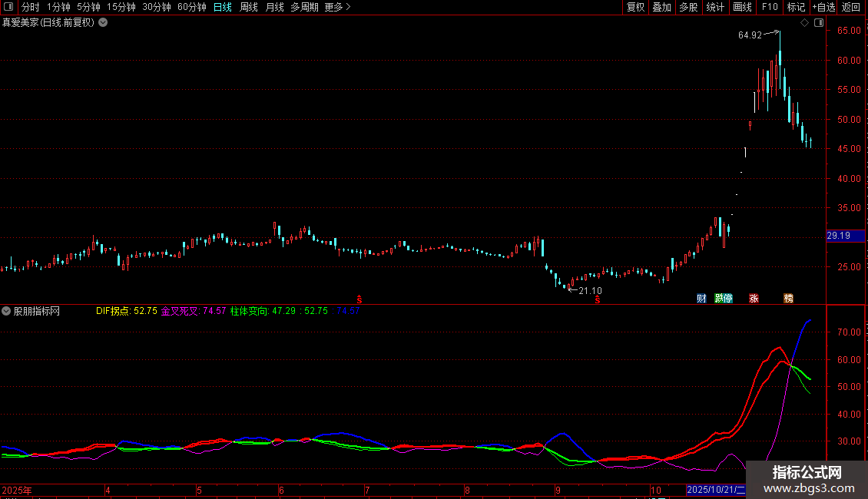Click month 10 marker on time axis

point(655,491)
